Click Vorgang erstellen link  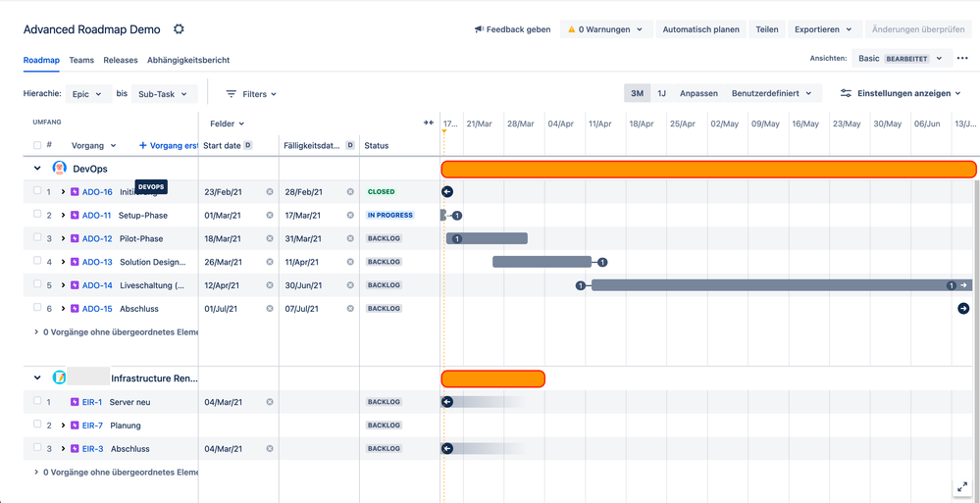[x=168, y=145]
